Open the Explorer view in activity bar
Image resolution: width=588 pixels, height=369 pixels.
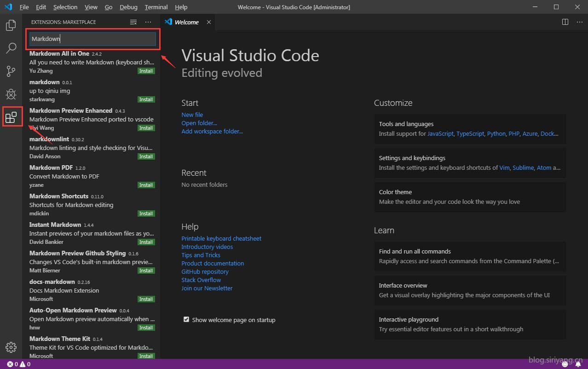11,25
